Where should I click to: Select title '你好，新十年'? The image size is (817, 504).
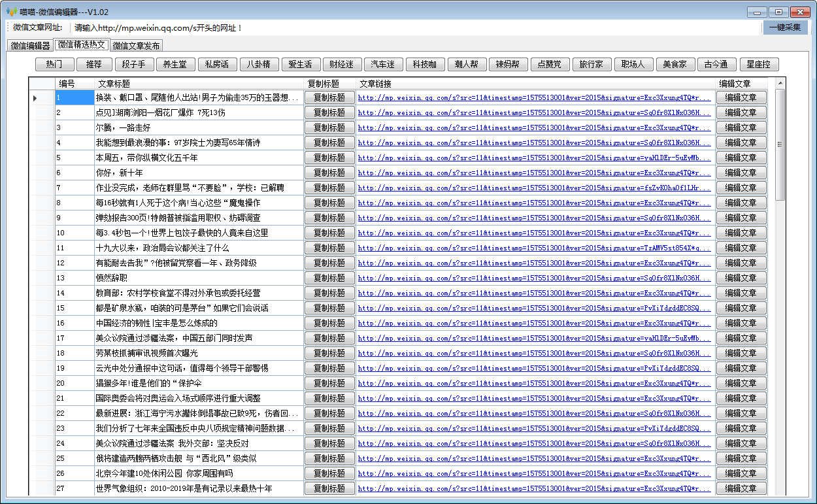120,173
